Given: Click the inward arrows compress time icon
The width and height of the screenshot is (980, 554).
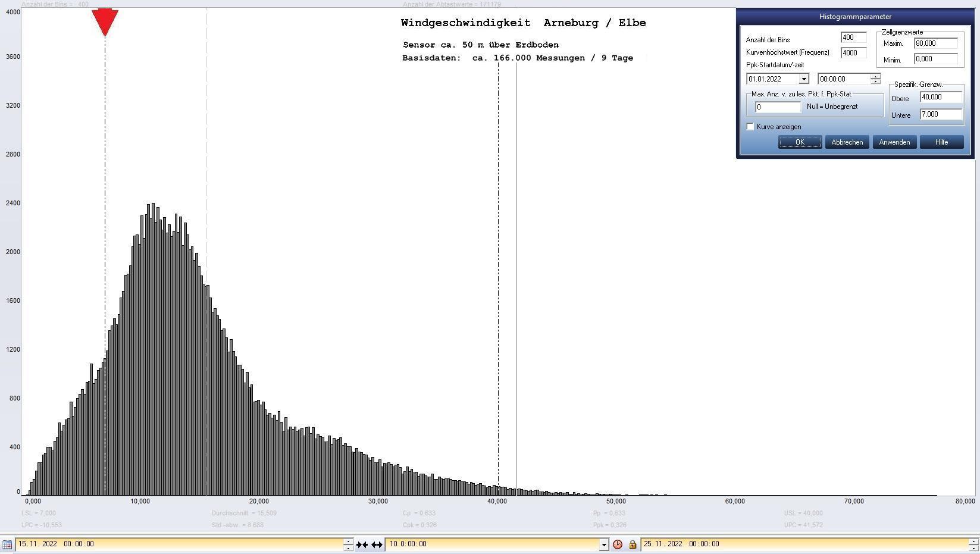Looking at the screenshot, I should coord(362,544).
